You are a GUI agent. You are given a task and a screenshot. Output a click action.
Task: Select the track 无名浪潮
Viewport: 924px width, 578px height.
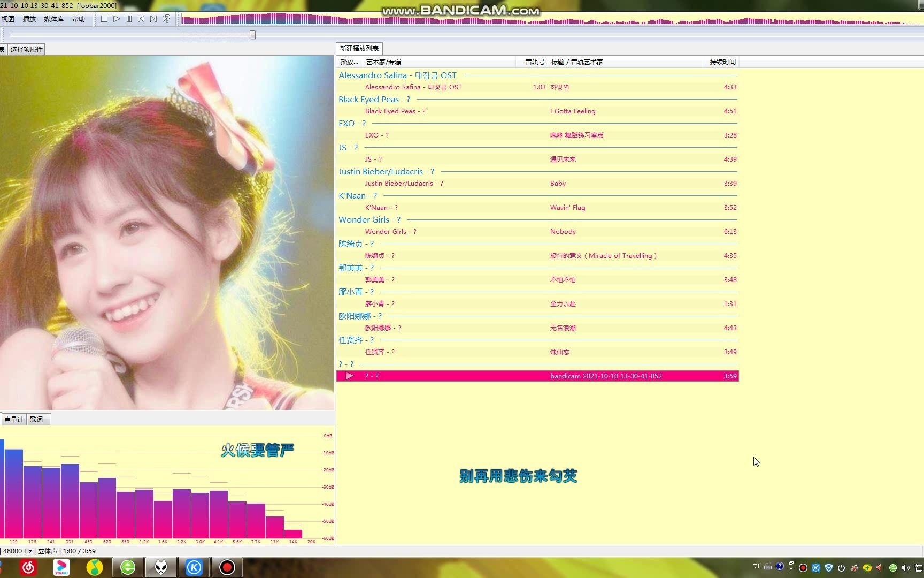point(537,328)
